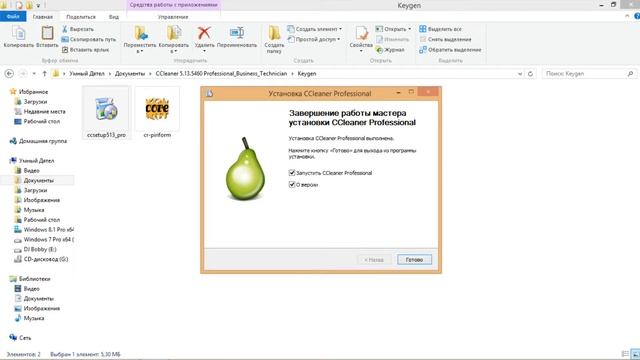This screenshot has height=360, width=640.
Task: Click Вырезать scissors icon
Action: click(64, 29)
